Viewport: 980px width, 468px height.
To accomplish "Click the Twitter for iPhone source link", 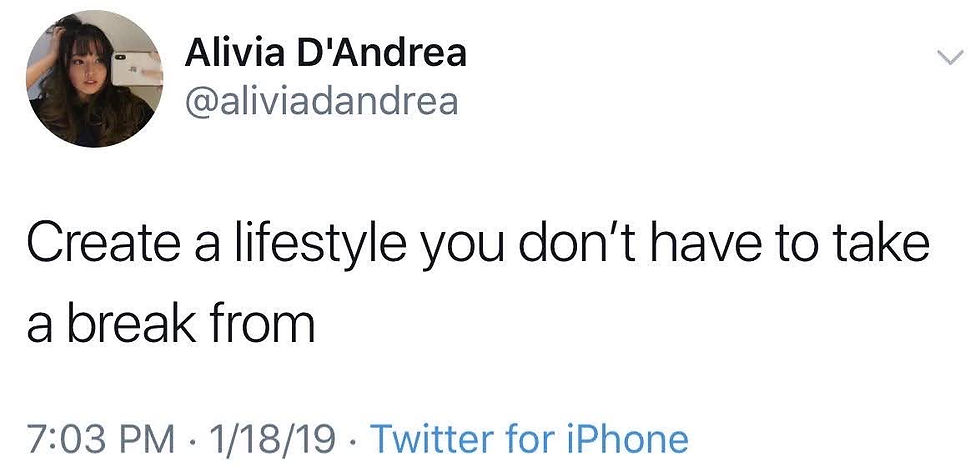I will pyautogui.click(x=529, y=438).
